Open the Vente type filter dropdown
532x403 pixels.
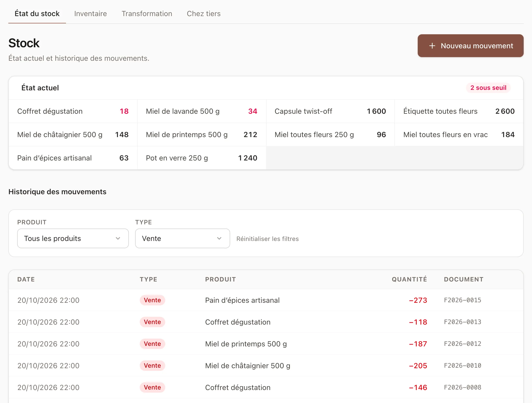coord(183,238)
